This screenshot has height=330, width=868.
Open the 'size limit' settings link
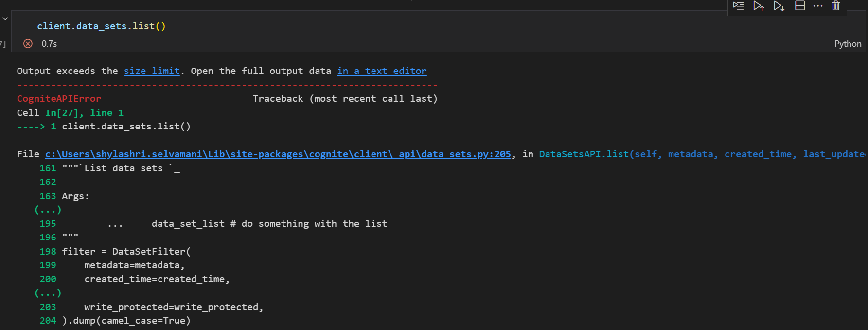(x=152, y=71)
